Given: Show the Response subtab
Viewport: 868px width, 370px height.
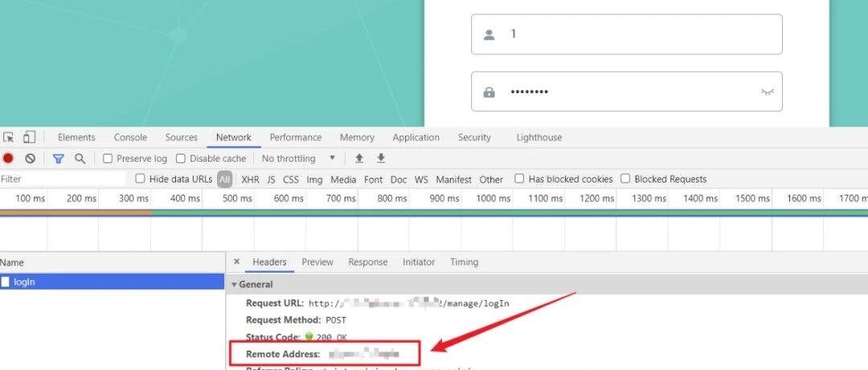Looking at the screenshot, I should coord(367,262).
